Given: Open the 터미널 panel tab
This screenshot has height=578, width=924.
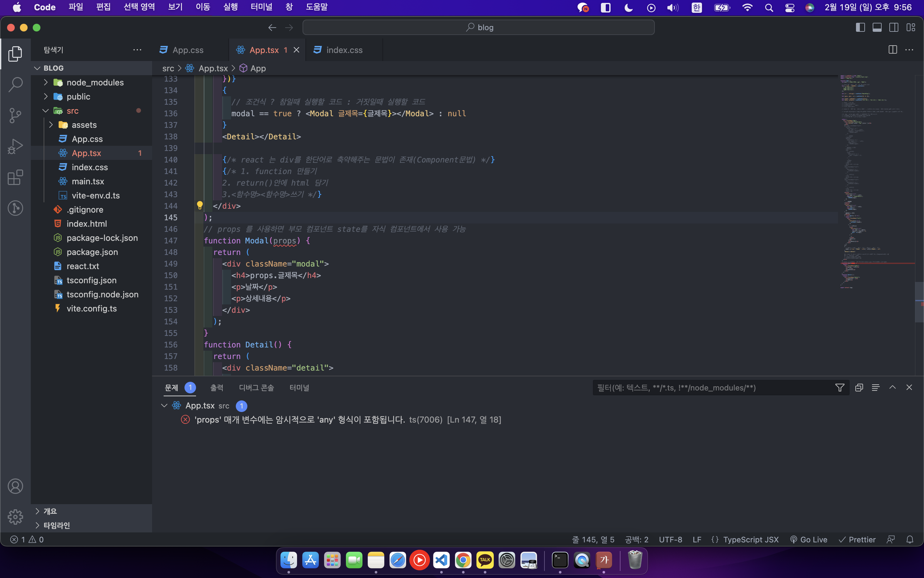Looking at the screenshot, I should click(299, 388).
